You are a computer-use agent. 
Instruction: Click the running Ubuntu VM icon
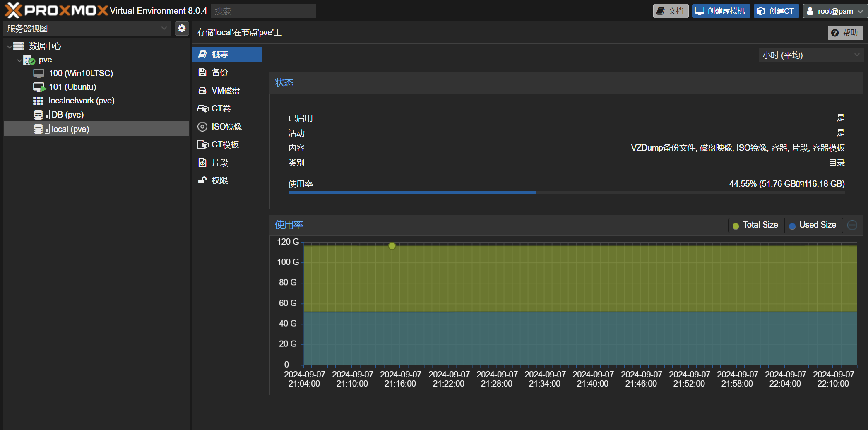pos(39,87)
